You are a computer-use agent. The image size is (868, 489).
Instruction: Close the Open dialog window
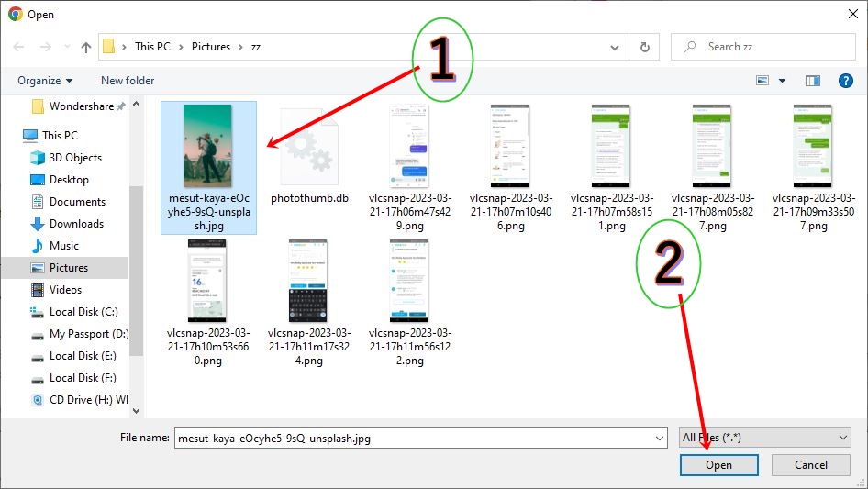pos(853,14)
